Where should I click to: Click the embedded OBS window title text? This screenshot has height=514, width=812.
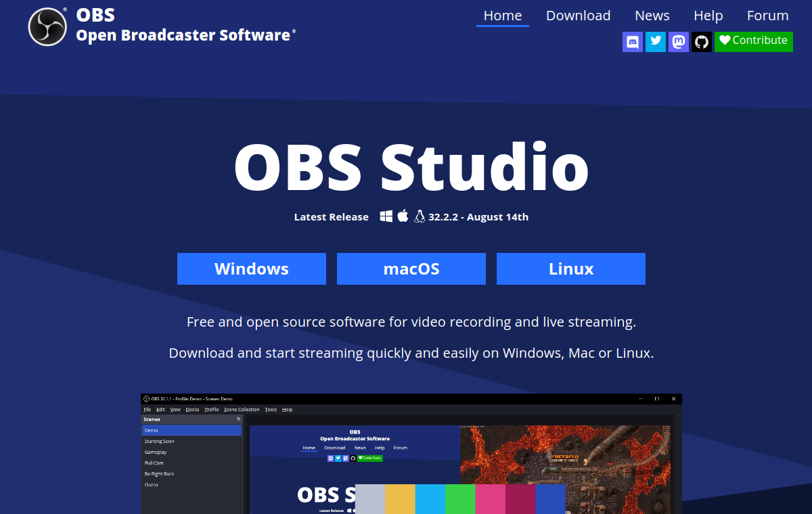click(192, 399)
